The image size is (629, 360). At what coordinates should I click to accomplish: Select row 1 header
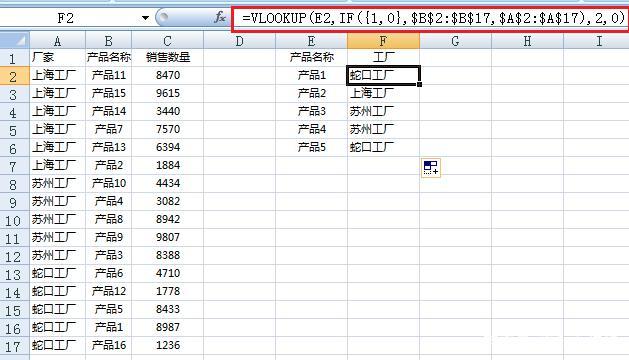tap(15, 58)
